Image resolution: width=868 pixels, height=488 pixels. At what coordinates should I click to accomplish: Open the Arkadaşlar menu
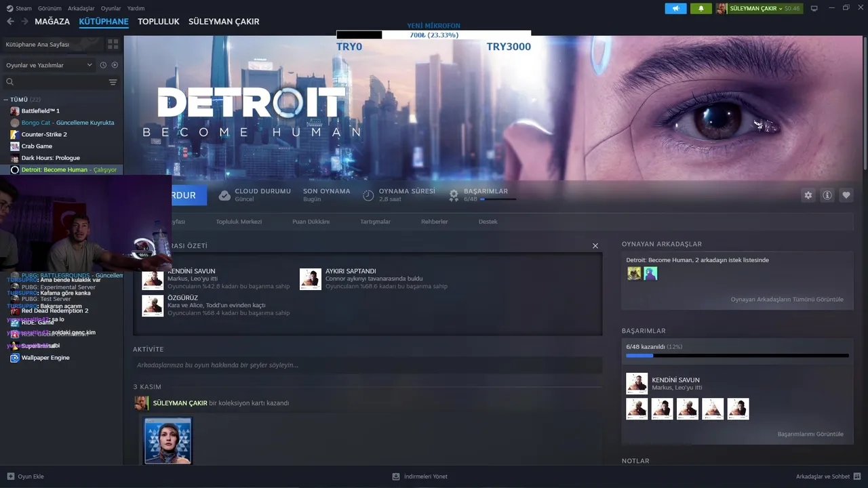tap(81, 8)
